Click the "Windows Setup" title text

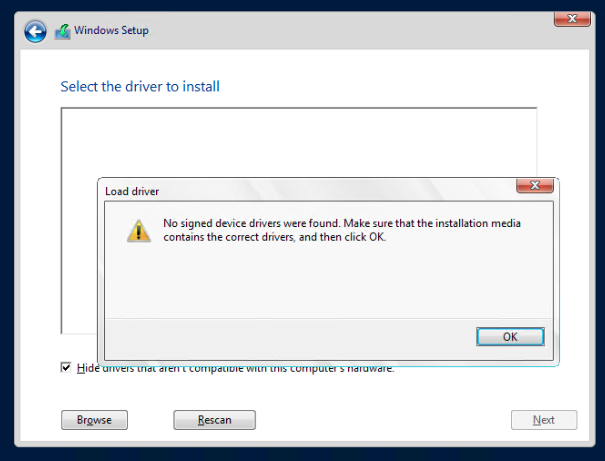pyautogui.click(x=113, y=31)
